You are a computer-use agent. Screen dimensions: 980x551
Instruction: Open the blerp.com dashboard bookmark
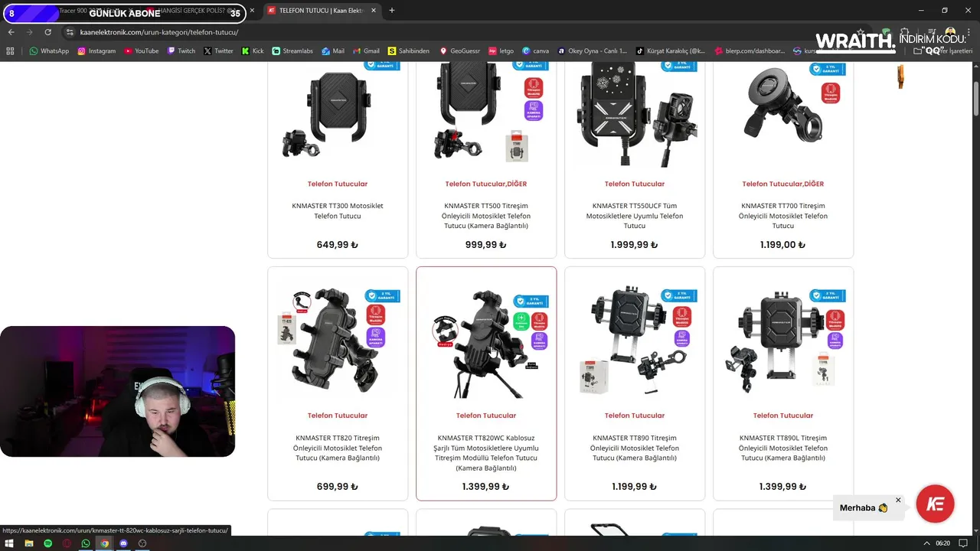[750, 51]
